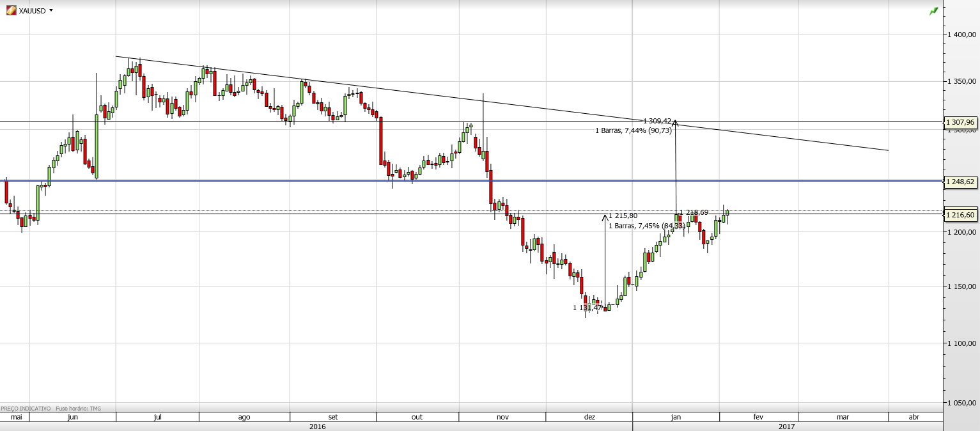The width and height of the screenshot is (980, 431).
Task: Click the 1 150,00 price axis label
Action: point(962,286)
